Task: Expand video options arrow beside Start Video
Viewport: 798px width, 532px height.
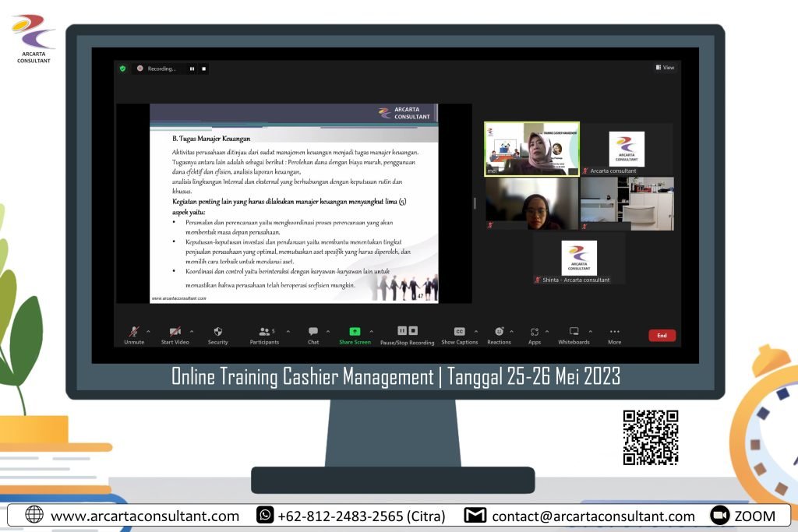Action: point(192,331)
